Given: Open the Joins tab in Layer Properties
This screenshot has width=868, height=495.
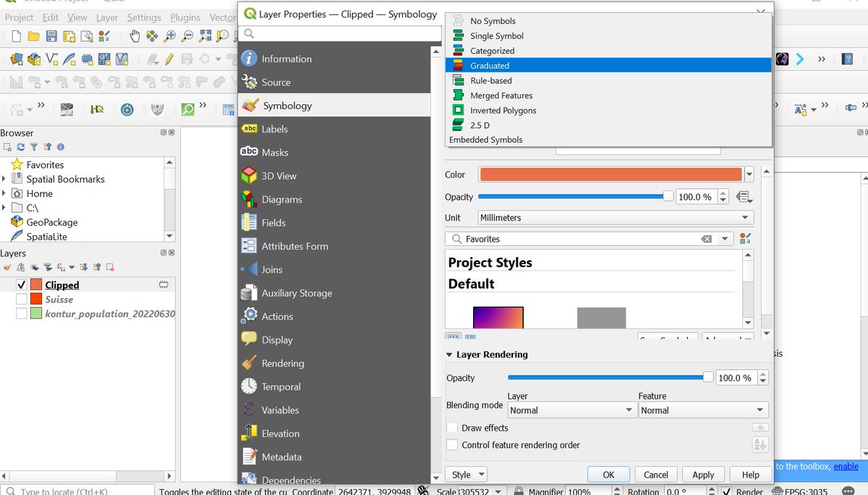Looking at the screenshot, I should point(334,269).
